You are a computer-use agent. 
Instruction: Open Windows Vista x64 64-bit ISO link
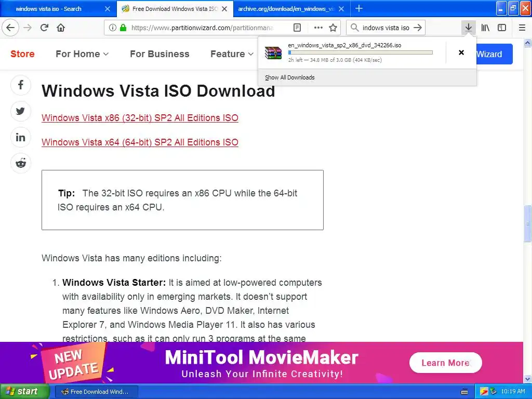[x=140, y=142]
